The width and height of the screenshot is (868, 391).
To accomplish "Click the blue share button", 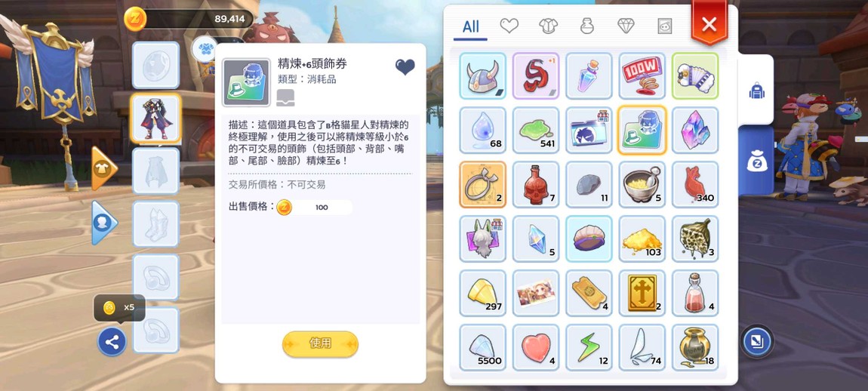I will coord(112,342).
